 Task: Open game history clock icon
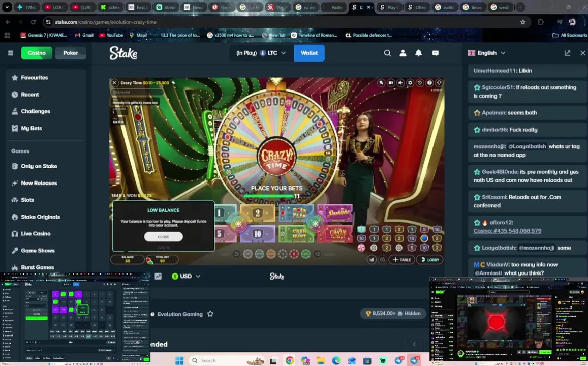(420, 82)
